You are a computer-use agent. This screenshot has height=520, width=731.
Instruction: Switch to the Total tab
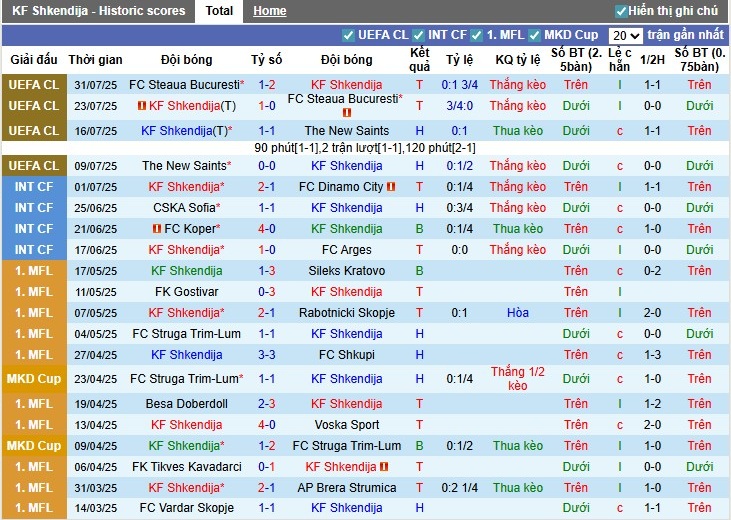[219, 11]
